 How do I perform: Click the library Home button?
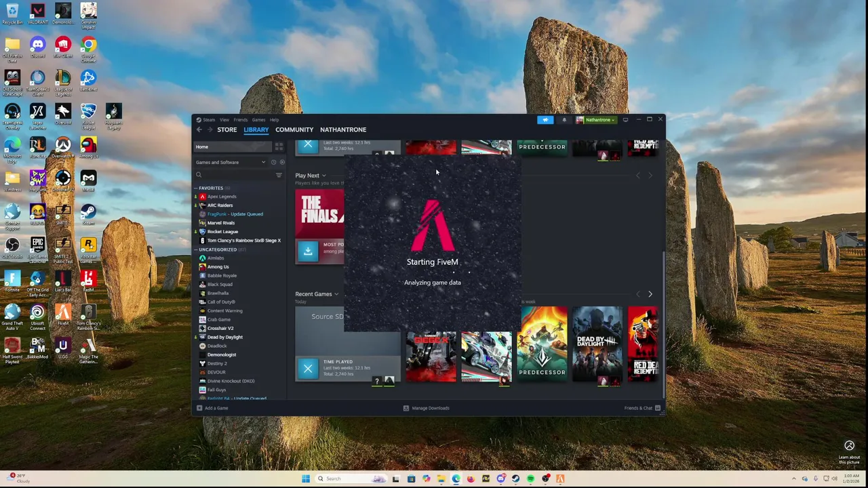[x=233, y=146]
